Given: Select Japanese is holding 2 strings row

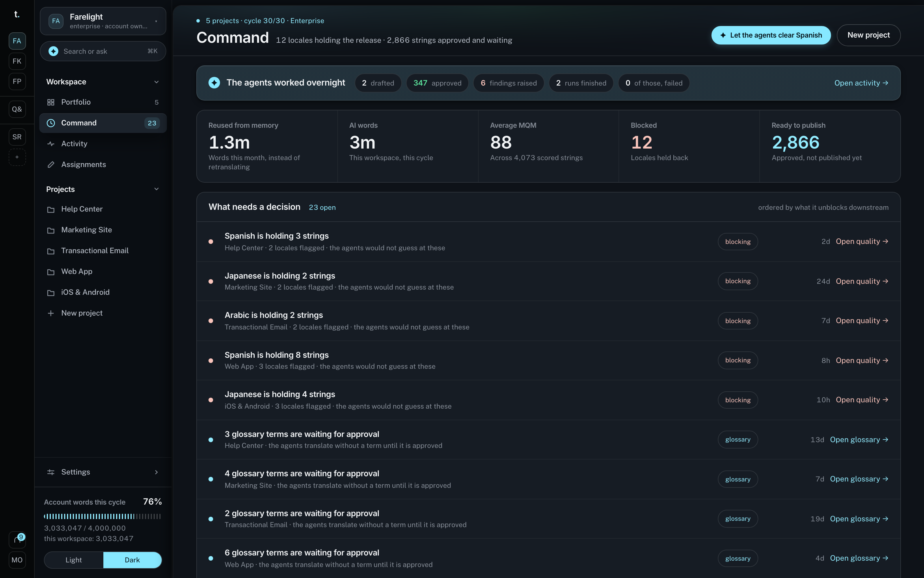Looking at the screenshot, I should click(x=548, y=281).
